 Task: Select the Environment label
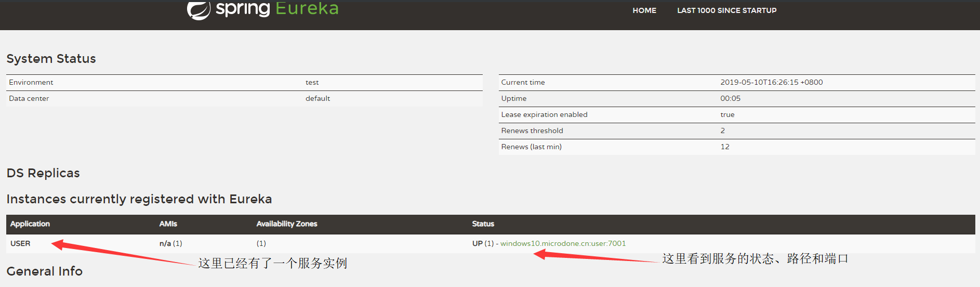click(31, 82)
